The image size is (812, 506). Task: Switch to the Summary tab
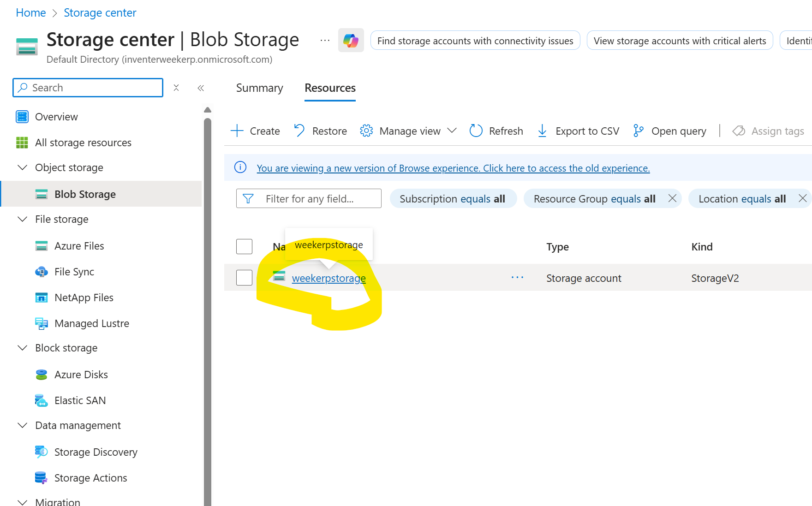tap(259, 88)
